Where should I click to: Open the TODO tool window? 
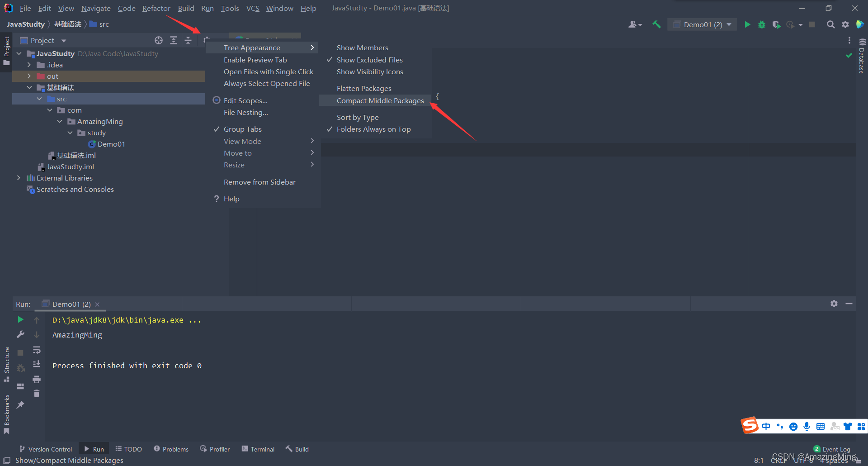128,449
